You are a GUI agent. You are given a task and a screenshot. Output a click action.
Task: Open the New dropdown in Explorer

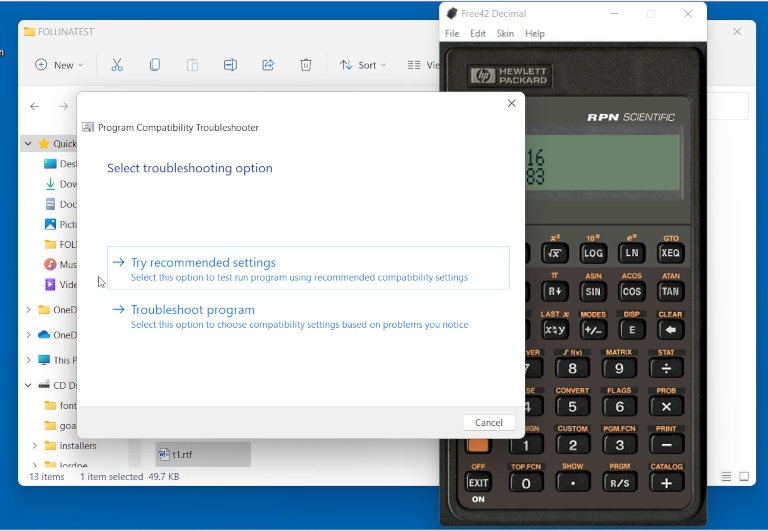[x=59, y=65]
